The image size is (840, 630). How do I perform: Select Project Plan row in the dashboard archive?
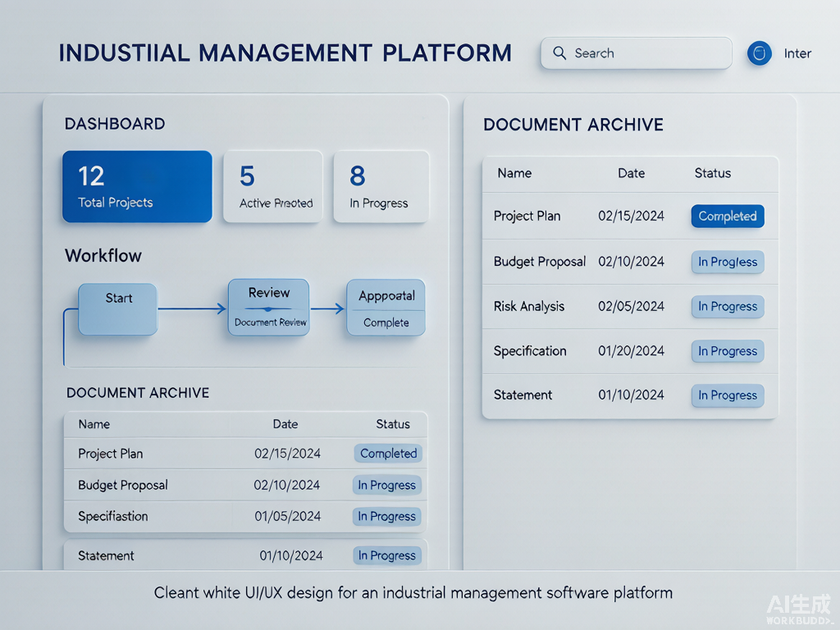pos(246,454)
